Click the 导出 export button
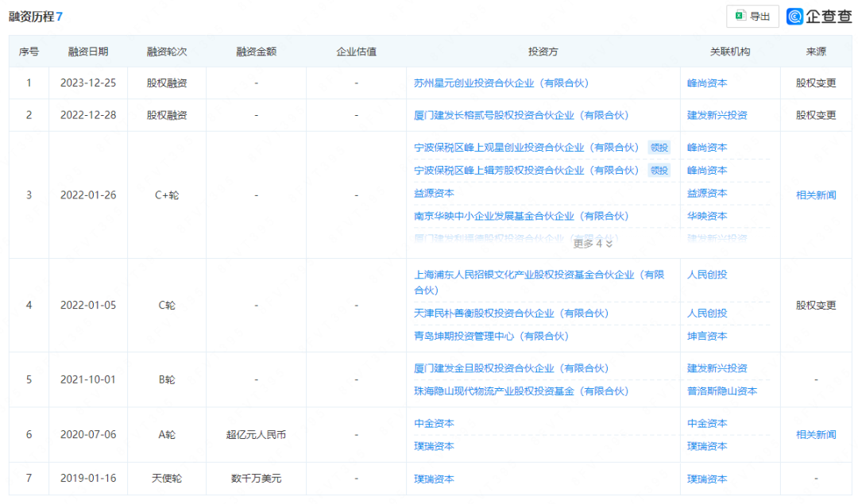Screen dimensions: 858x504 [x=752, y=17]
